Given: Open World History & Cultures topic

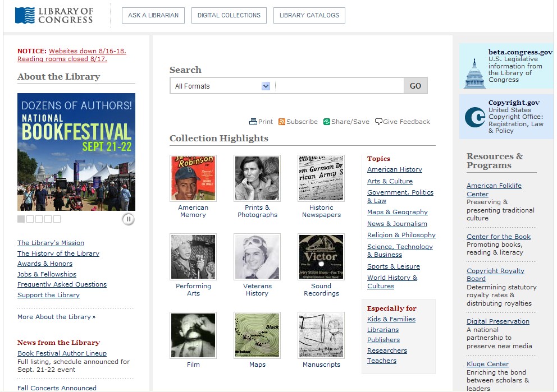Looking at the screenshot, I should [x=392, y=282].
